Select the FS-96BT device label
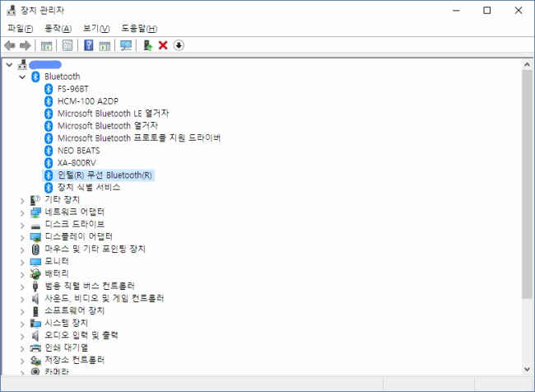The height and width of the screenshot is (392, 535). click(x=73, y=89)
